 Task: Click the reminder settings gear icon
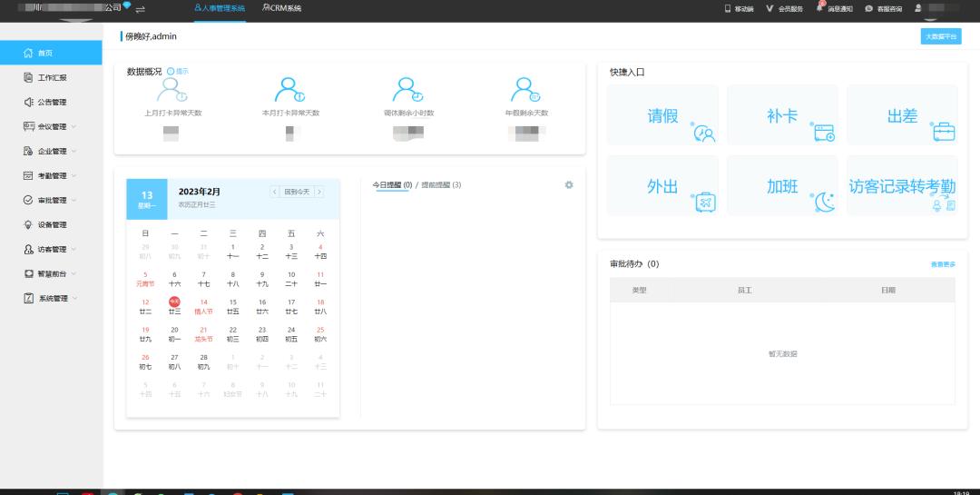[569, 184]
